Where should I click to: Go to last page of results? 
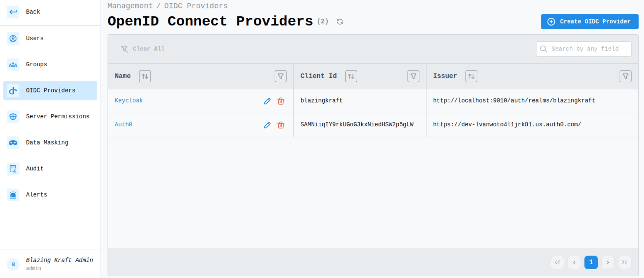[x=625, y=263]
